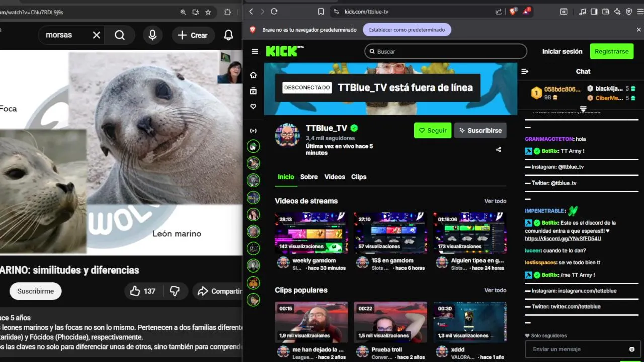Go back in Brave browser
Viewport: 644px width, 362px height.
(x=251, y=11)
